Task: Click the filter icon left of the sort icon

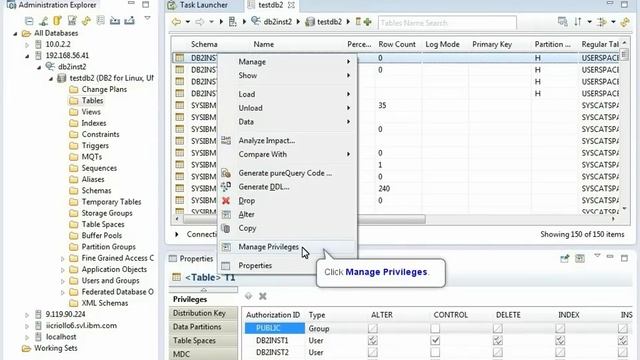Action: (x=562, y=22)
